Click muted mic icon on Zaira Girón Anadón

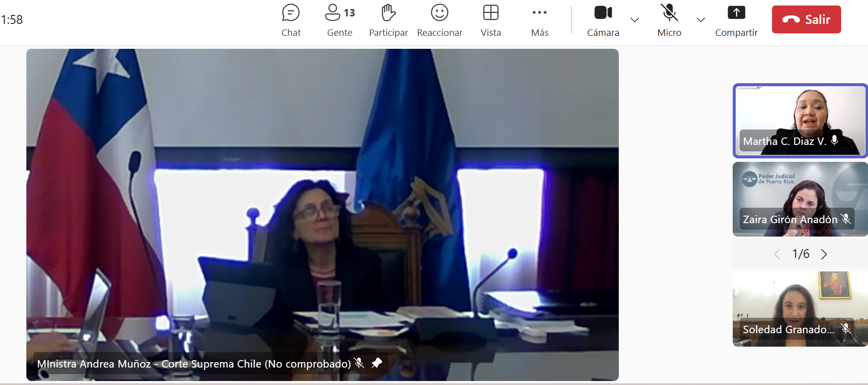(846, 219)
